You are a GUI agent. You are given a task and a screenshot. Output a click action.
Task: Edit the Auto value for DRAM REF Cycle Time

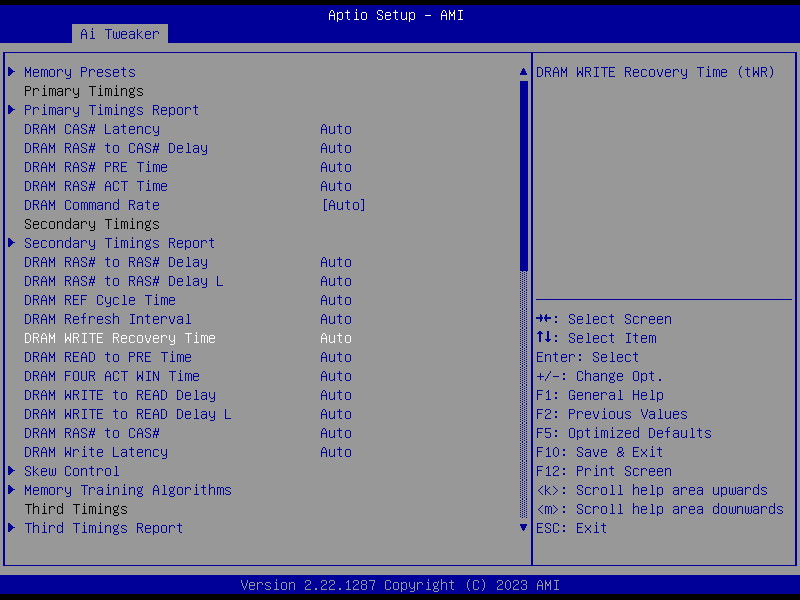(336, 300)
